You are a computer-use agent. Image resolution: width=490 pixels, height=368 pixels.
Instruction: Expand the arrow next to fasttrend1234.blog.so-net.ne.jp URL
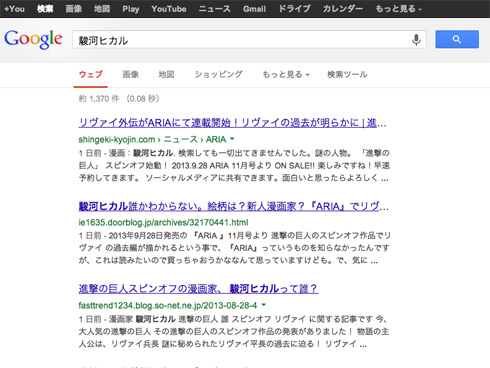click(x=264, y=305)
